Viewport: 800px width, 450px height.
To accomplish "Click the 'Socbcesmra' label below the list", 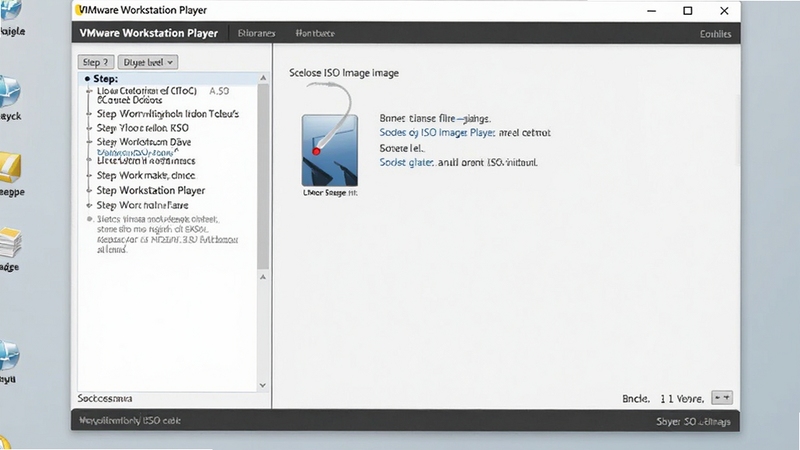I will 105,398.
